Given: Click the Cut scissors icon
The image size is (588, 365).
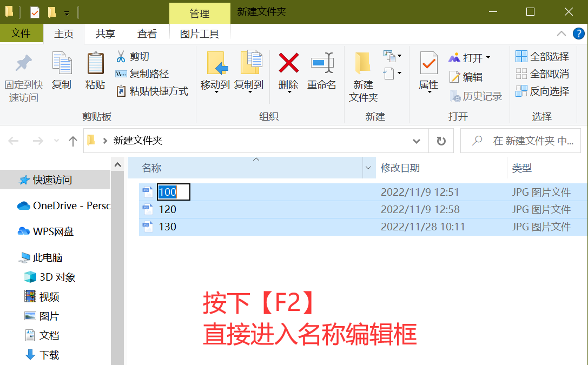Looking at the screenshot, I should point(121,56).
